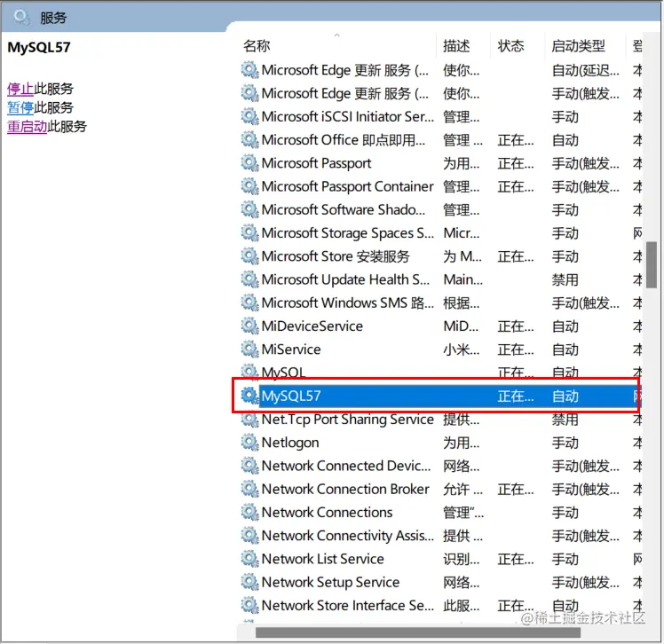
Task: Click the gear icon of Microsoft iSCSI Initiator
Action: [x=249, y=116]
